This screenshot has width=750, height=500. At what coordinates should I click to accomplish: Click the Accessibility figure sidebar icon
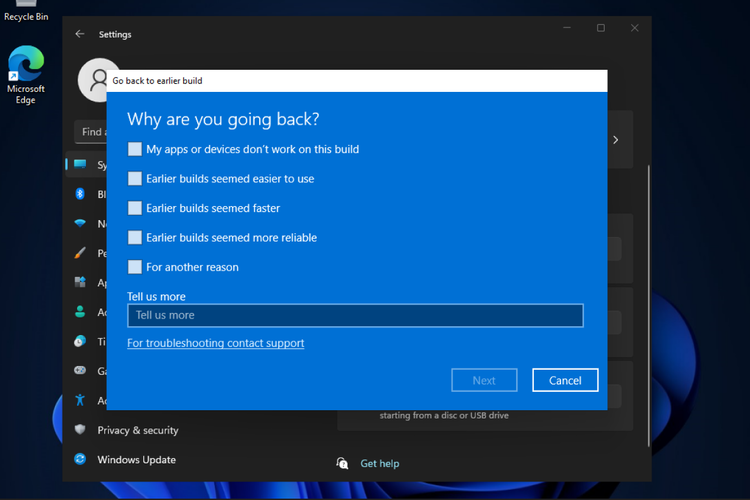[80, 400]
